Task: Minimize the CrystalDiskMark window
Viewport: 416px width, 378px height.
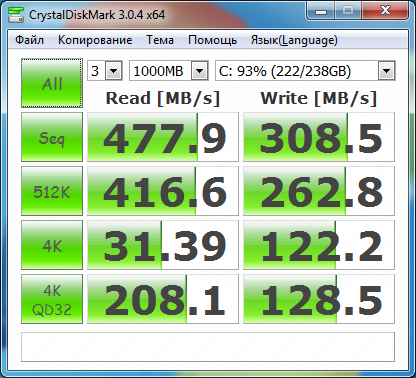Action: coord(321,11)
